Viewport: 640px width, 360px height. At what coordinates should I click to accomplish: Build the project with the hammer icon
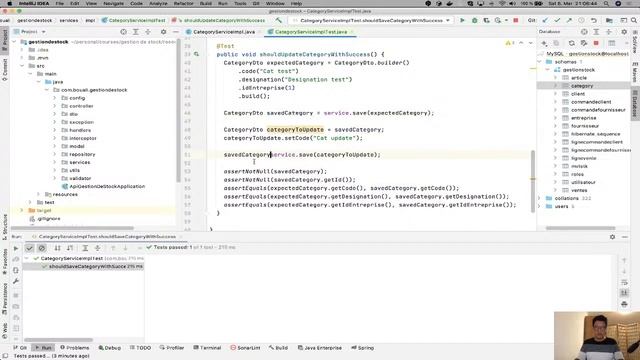278,20
